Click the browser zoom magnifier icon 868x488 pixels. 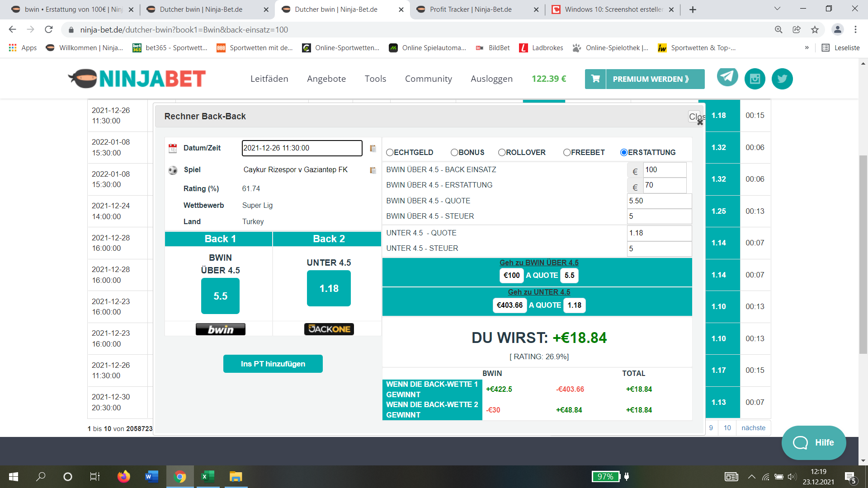point(778,29)
